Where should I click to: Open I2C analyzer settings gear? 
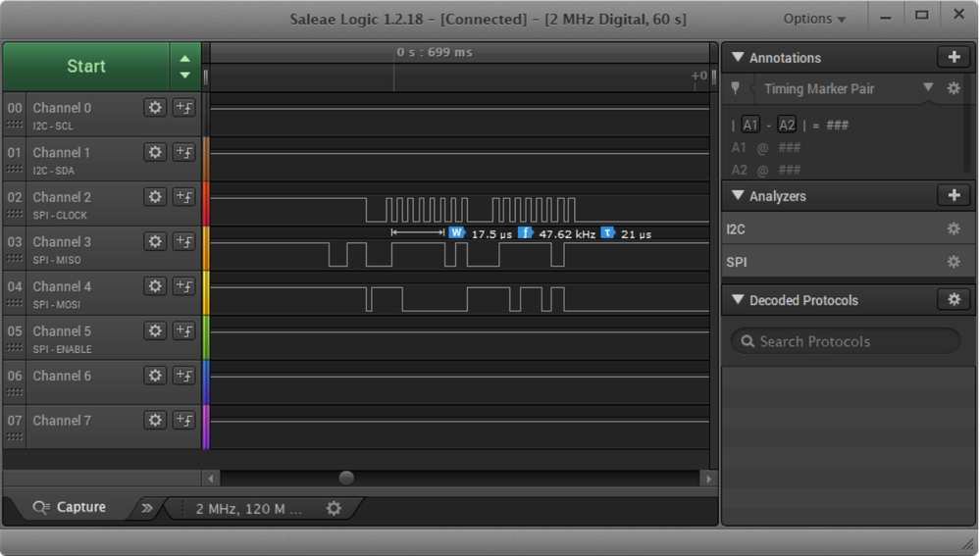tap(954, 228)
